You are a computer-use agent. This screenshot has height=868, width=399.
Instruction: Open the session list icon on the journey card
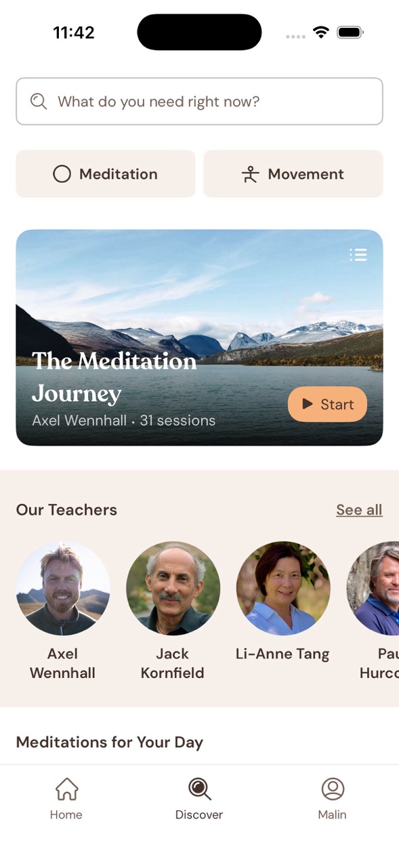(x=358, y=254)
